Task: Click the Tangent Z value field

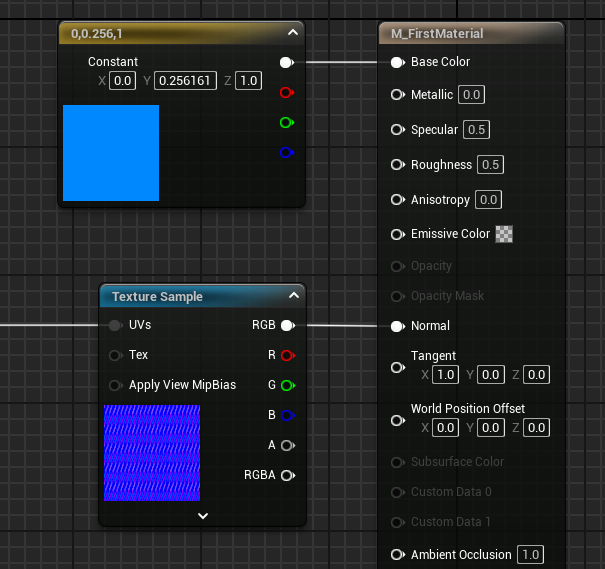Action: pos(536,375)
